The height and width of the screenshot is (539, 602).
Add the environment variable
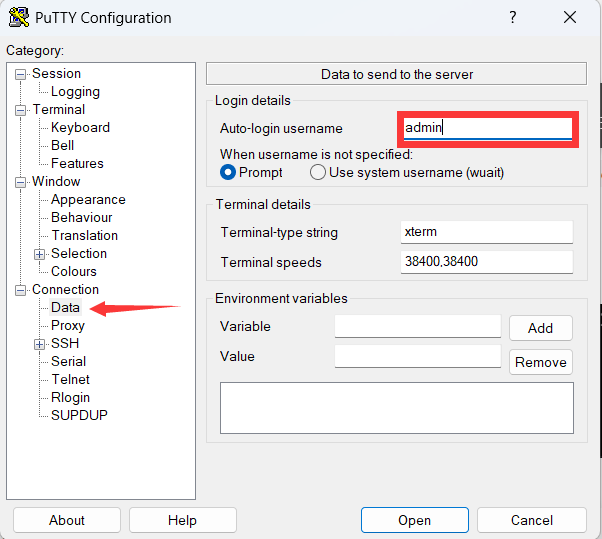541,328
